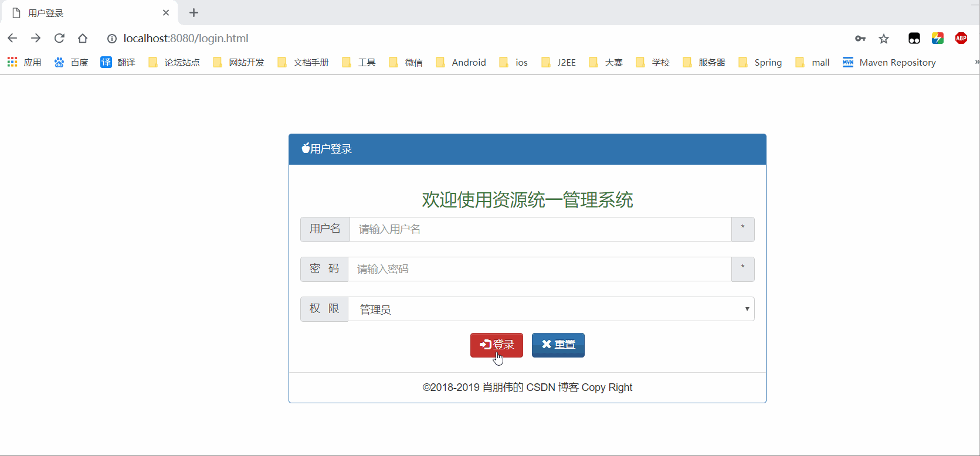The image size is (980, 456).
Task: Open the 学校 bookmark folder
Action: click(x=653, y=62)
